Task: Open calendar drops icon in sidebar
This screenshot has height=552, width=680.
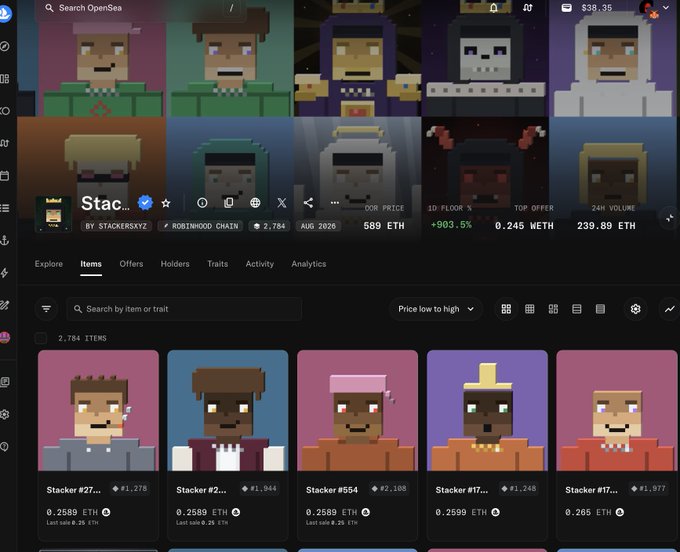Action: 4,176
